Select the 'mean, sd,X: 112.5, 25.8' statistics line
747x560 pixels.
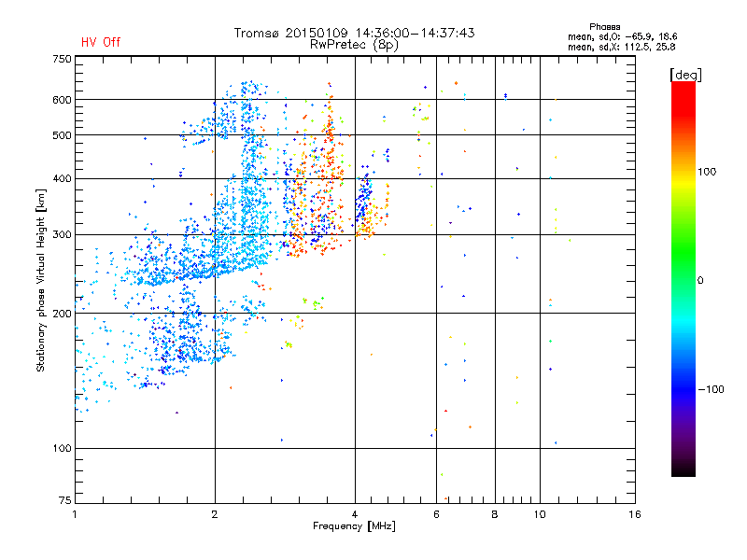(x=621, y=48)
